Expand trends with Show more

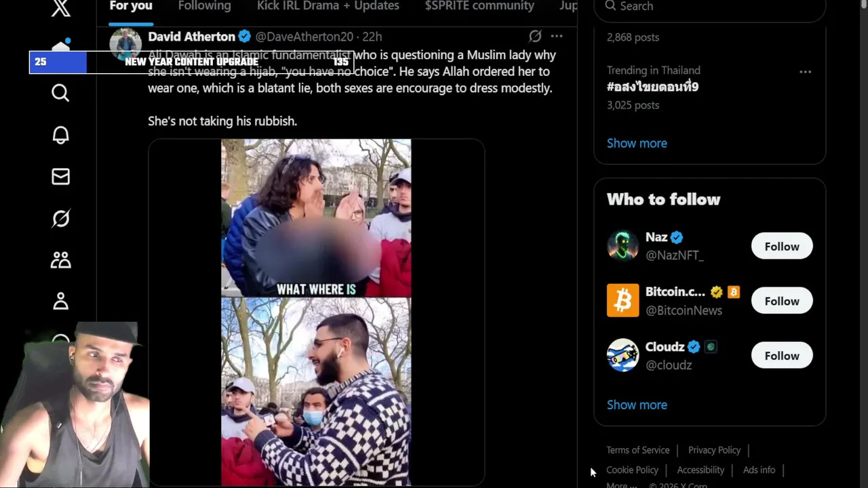[637, 143]
